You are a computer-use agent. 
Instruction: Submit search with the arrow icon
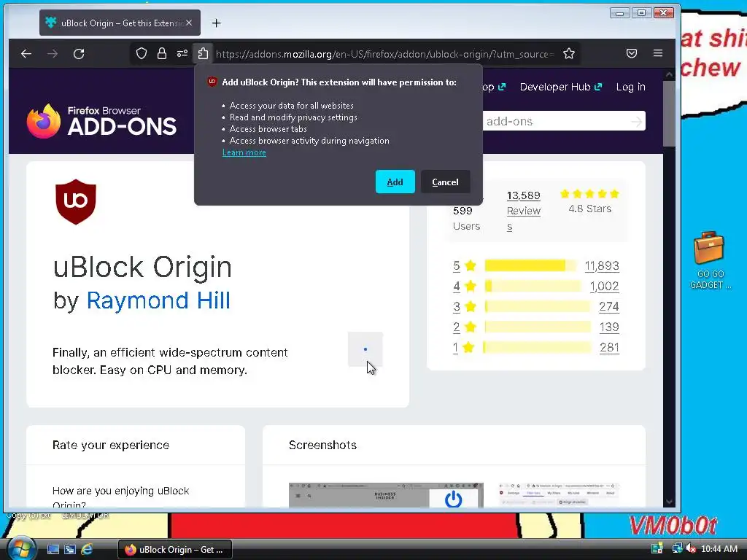tap(636, 122)
